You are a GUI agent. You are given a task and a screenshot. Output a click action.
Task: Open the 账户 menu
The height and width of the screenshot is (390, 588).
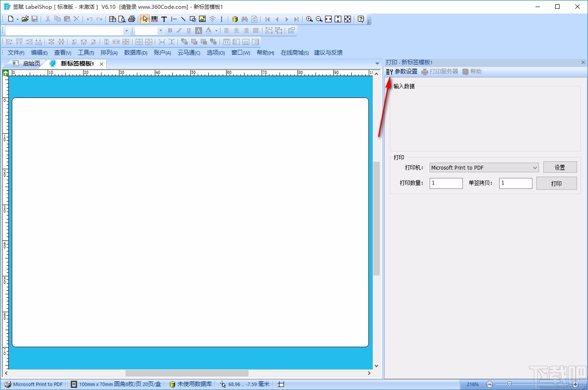[162, 53]
